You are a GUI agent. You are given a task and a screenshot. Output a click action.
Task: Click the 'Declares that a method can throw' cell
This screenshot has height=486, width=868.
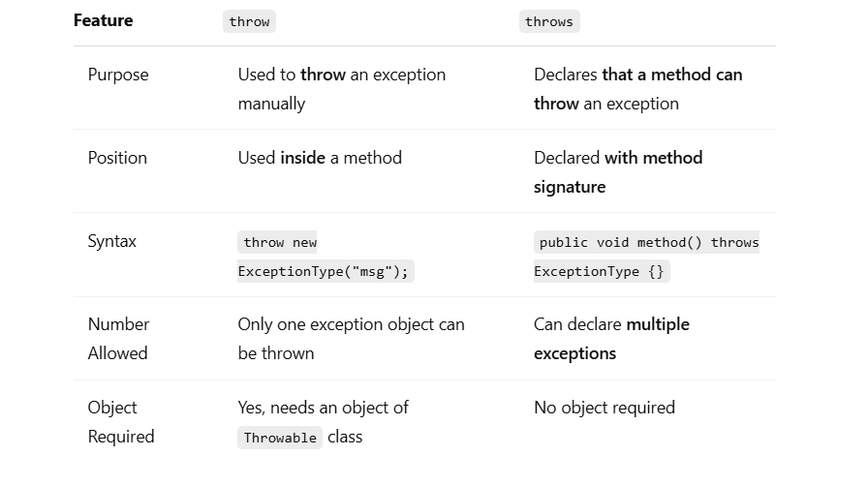pyautogui.click(x=637, y=89)
